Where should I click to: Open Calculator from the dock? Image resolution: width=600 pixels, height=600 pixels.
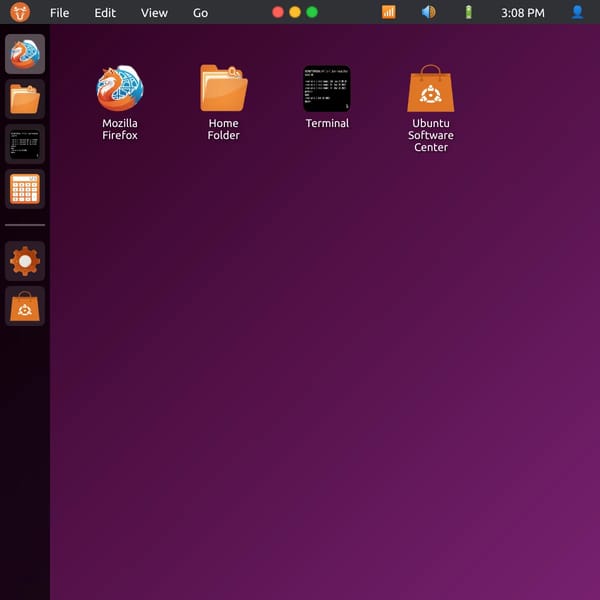(25, 189)
